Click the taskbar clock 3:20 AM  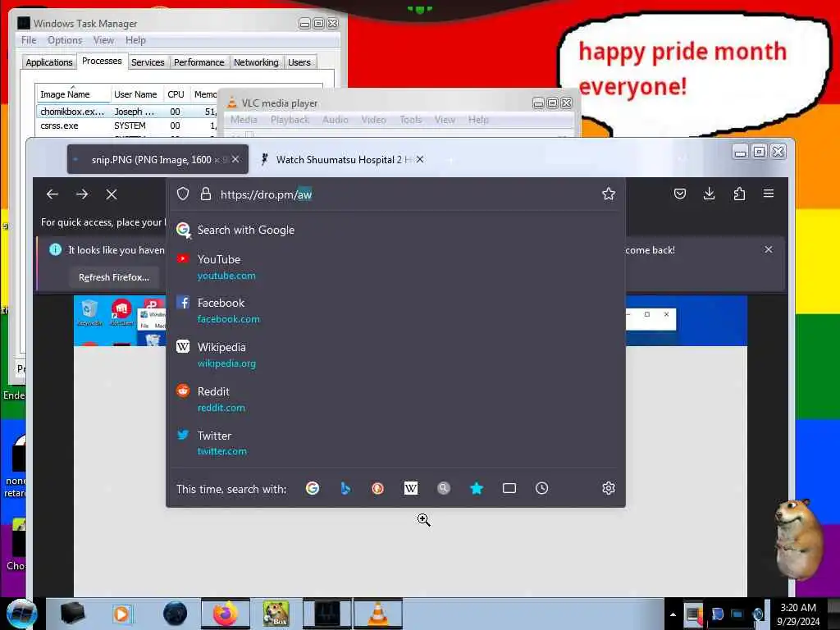798,614
